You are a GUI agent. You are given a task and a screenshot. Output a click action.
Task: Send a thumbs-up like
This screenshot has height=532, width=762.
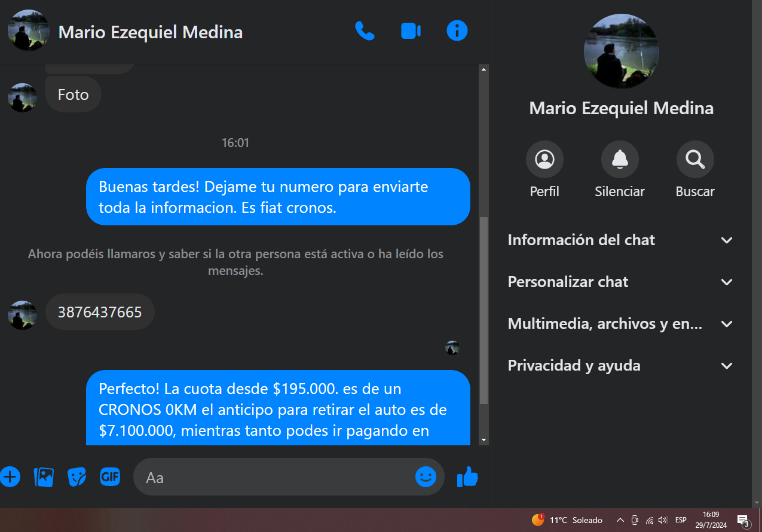pos(467,477)
